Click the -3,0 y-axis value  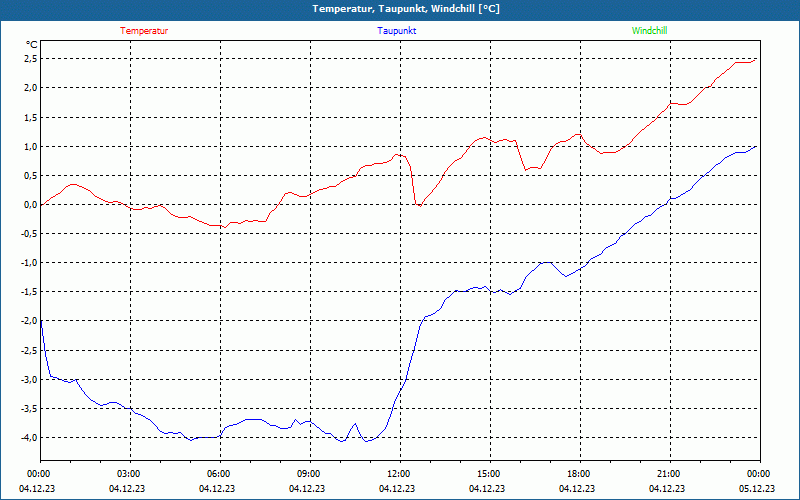[30, 380]
